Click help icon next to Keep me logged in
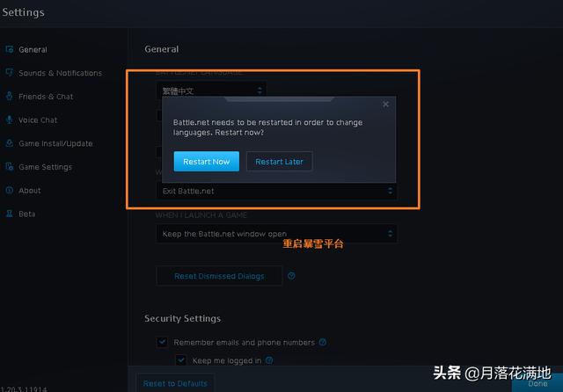This screenshot has height=392, width=563. click(x=269, y=360)
